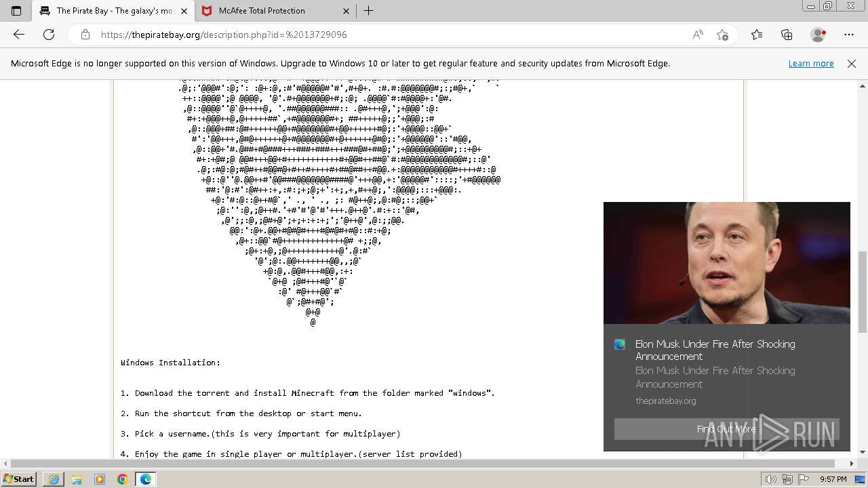Open a new browser tab
The width and height of the screenshot is (868, 488).
pyautogui.click(x=369, y=11)
